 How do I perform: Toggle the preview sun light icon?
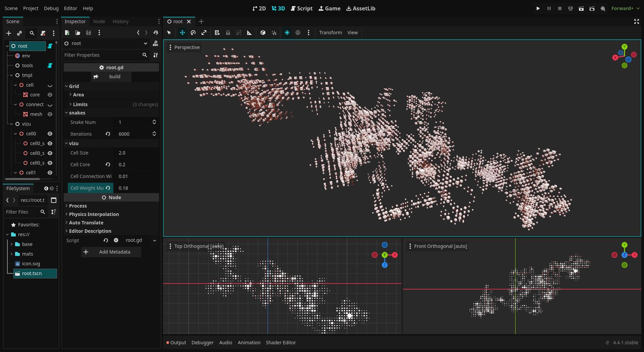coord(287,33)
